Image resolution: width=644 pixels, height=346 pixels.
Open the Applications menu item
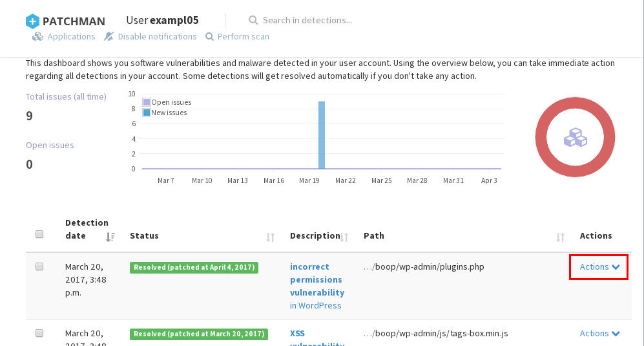[x=71, y=37]
